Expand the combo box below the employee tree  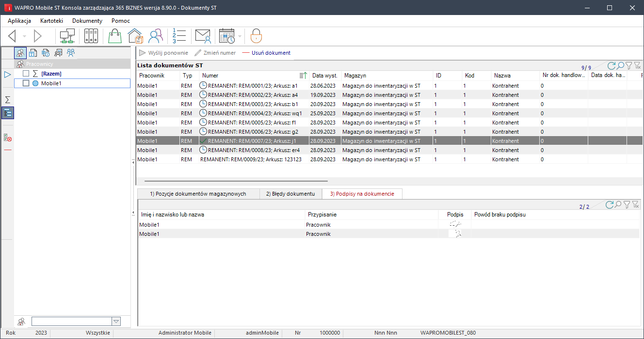[x=116, y=321]
